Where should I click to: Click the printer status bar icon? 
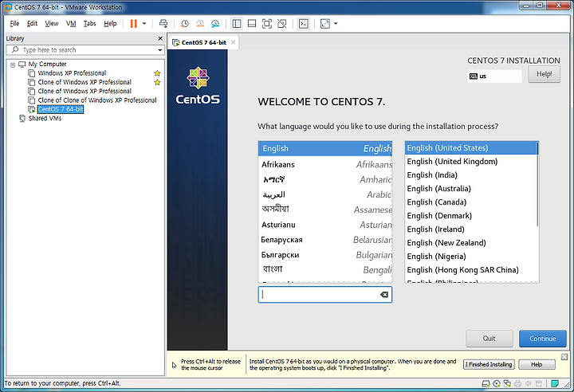tap(517, 383)
